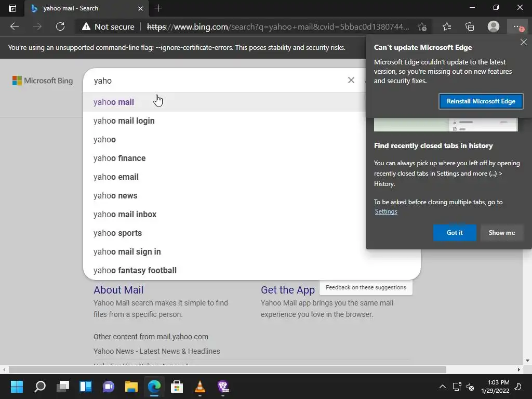This screenshot has width=532, height=399.
Task: Dismiss the Can't update Edge popup
Action: coord(524,42)
